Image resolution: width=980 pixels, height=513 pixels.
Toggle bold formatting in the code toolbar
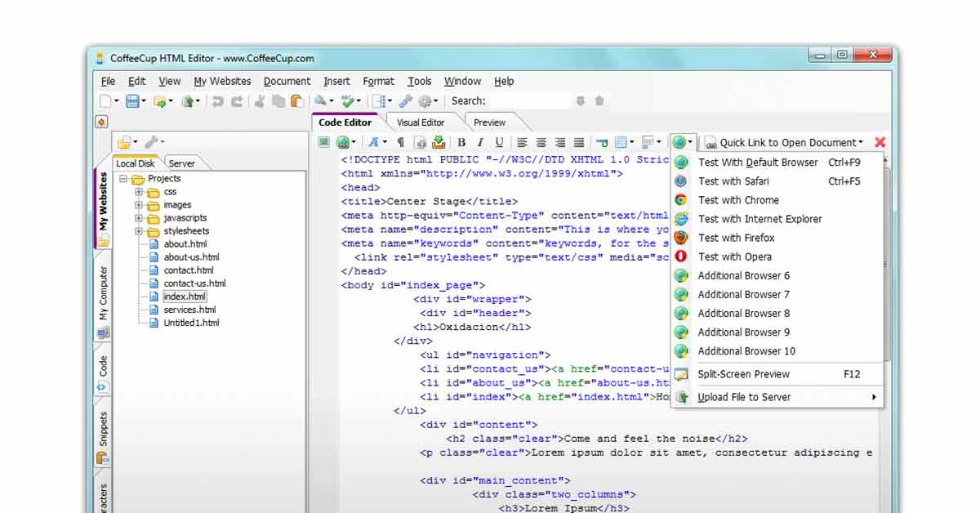point(461,141)
